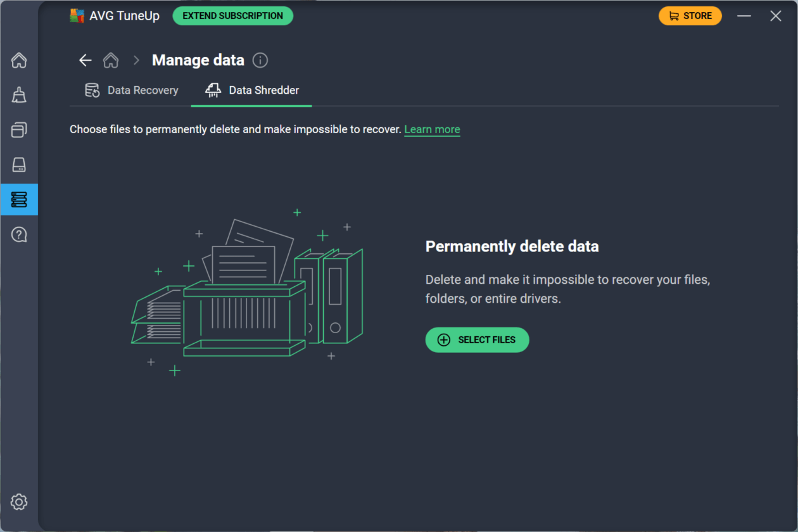Close the AVG TuneUp window

pos(775,16)
